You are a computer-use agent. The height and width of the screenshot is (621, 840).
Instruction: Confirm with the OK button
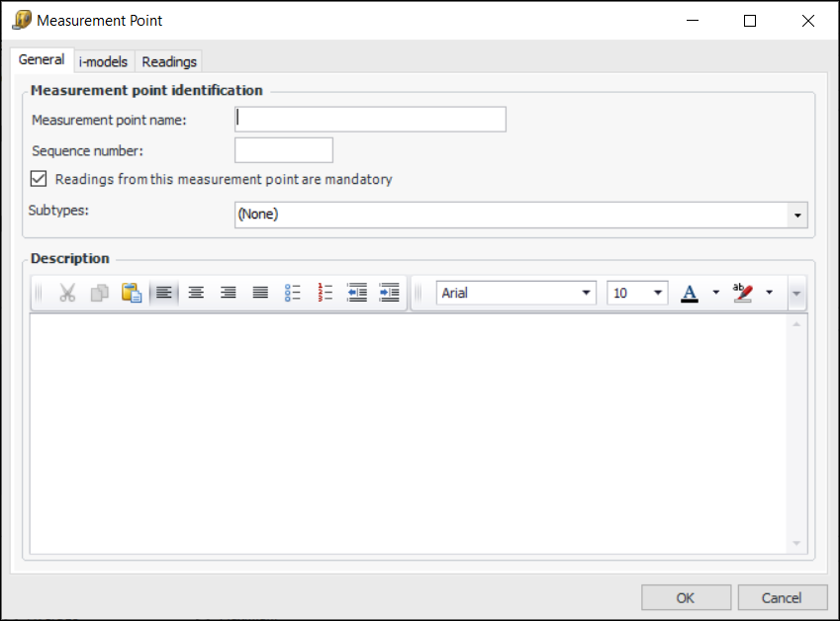point(686,597)
